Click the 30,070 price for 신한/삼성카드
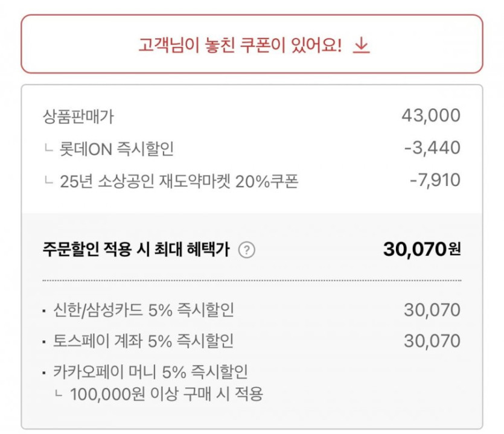Screen dimensions: 504x434 click(x=432, y=311)
